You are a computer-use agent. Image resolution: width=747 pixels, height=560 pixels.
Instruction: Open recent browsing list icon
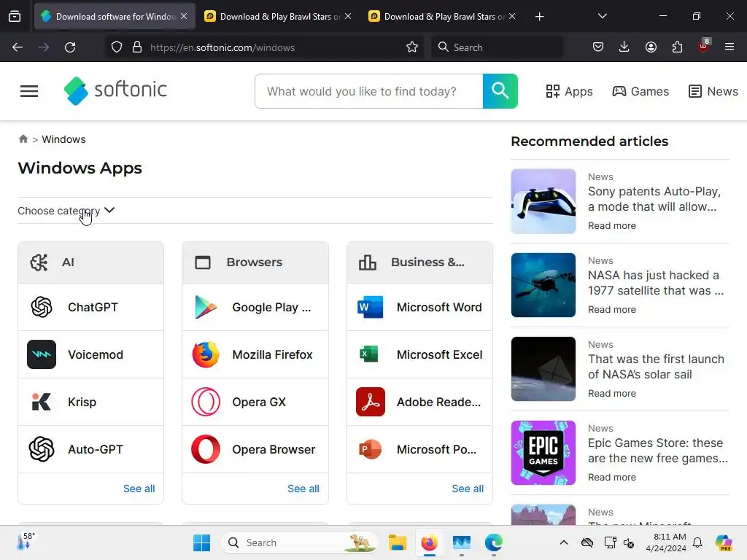[x=15, y=17]
